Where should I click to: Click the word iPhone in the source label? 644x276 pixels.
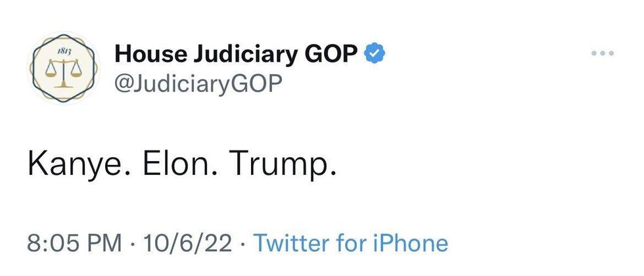pos(415,243)
